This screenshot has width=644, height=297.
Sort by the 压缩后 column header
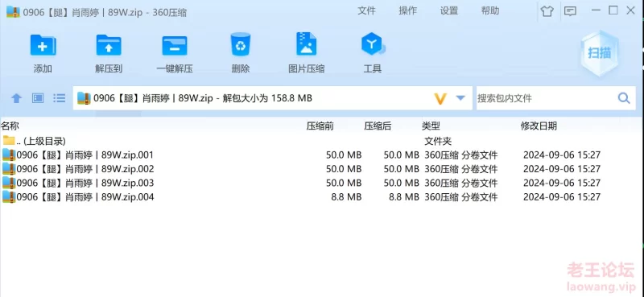tap(378, 126)
